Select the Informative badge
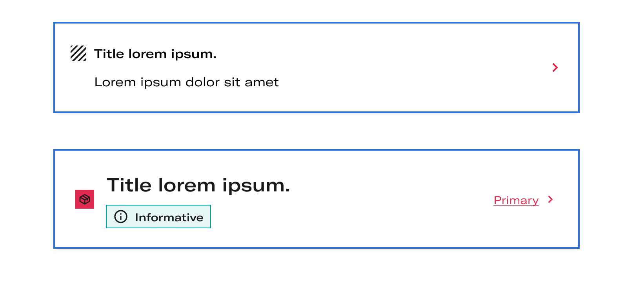The image size is (644, 284). tap(158, 217)
